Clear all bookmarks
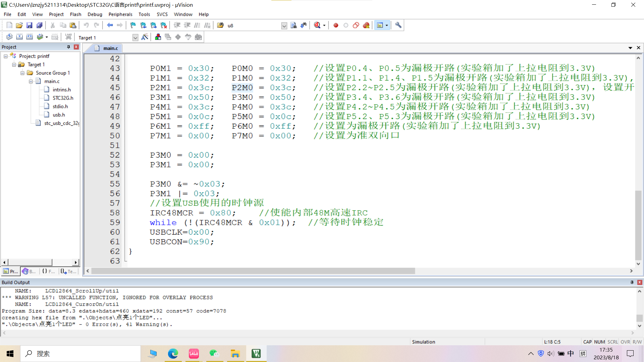Screen dimensions: 644x362 coord(164,25)
